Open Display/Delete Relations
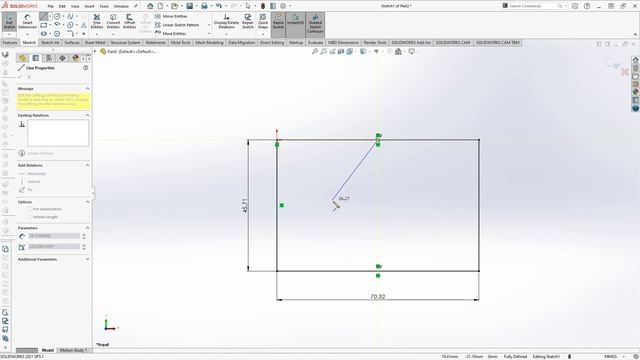This screenshot has height=360, width=640. [226, 21]
